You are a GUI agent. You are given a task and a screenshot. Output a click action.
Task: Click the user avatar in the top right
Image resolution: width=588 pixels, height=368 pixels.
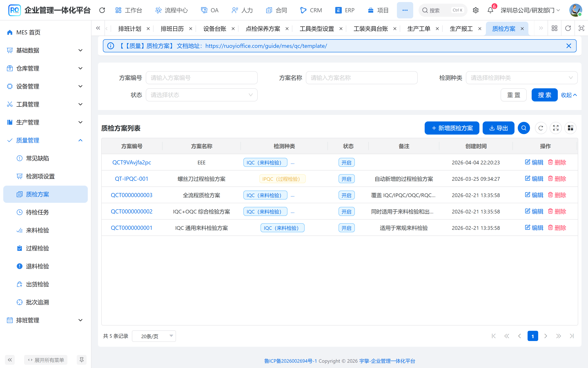click(x=576, y=10)
